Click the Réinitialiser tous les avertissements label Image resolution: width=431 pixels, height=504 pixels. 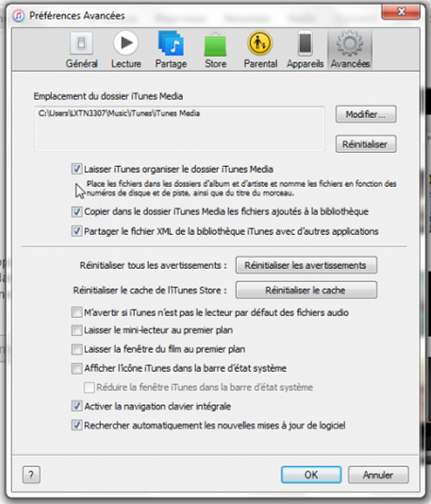pos(153,265)
